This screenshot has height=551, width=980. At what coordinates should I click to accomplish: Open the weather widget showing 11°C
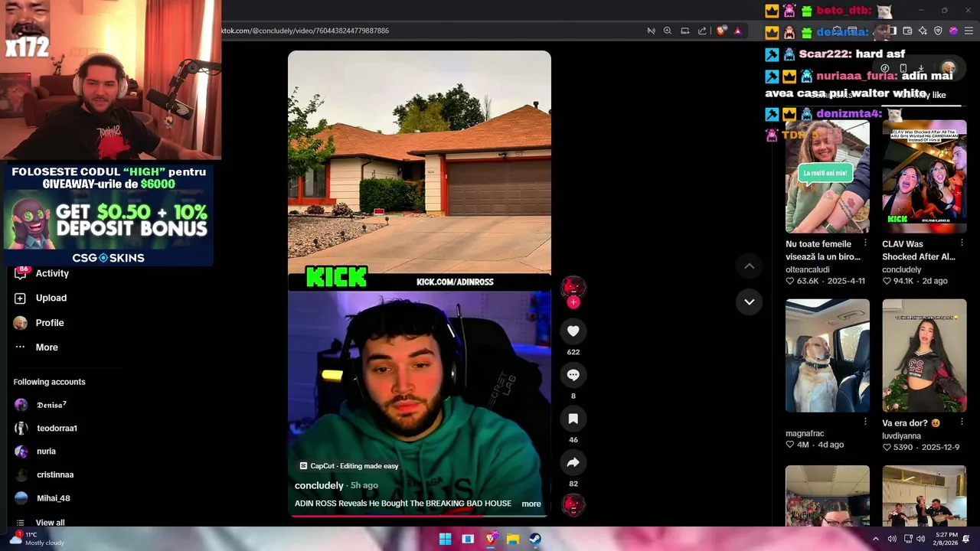[x=37, y=539]
